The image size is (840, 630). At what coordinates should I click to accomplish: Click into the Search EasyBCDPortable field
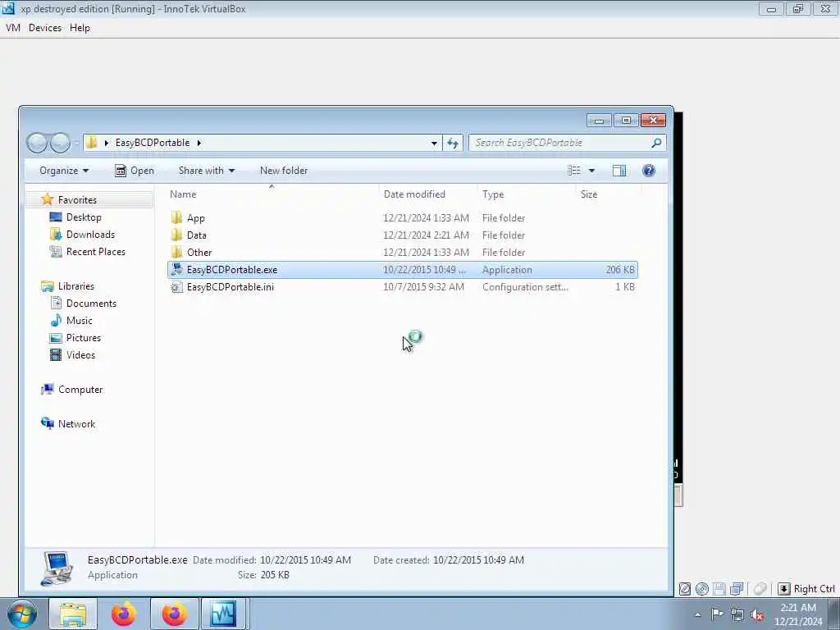(x=559, y=143)
